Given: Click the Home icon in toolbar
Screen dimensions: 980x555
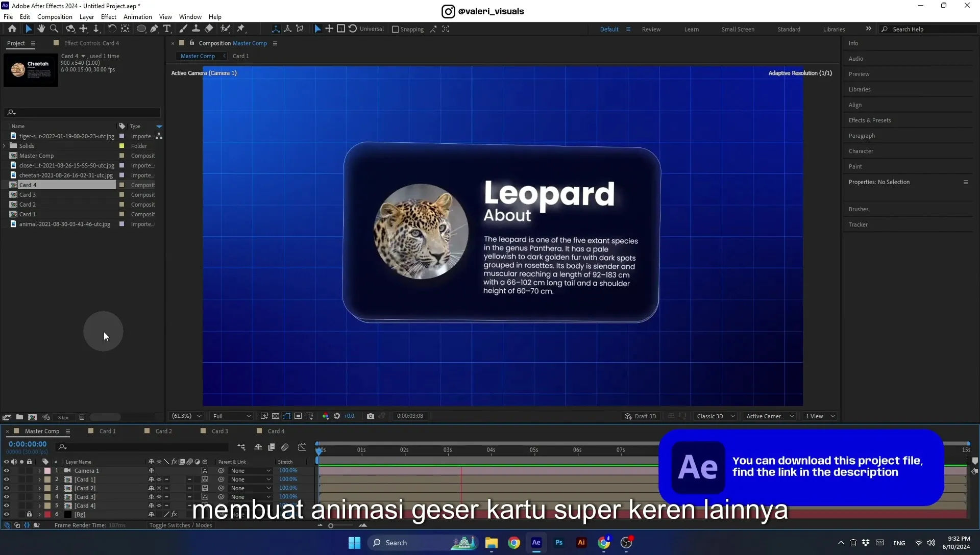Looking at the screenshot, I should click(x=12, y=29).
